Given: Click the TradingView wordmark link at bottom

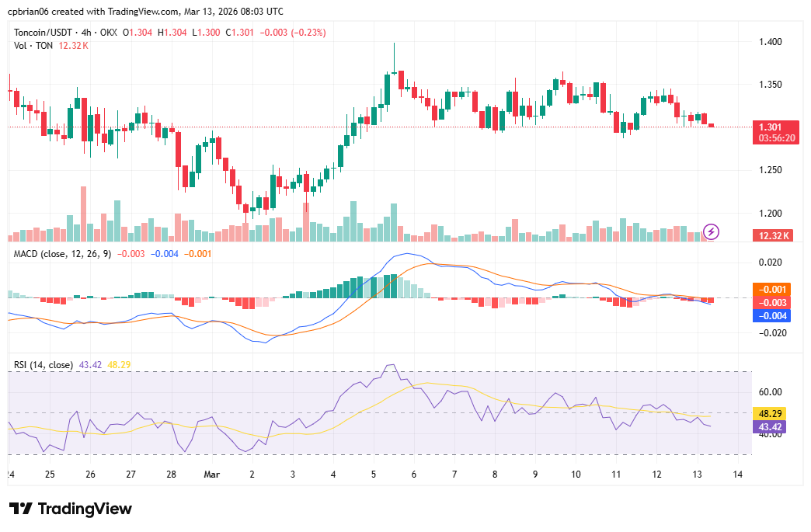Looking at the screenshot, I should click(85, 509).
